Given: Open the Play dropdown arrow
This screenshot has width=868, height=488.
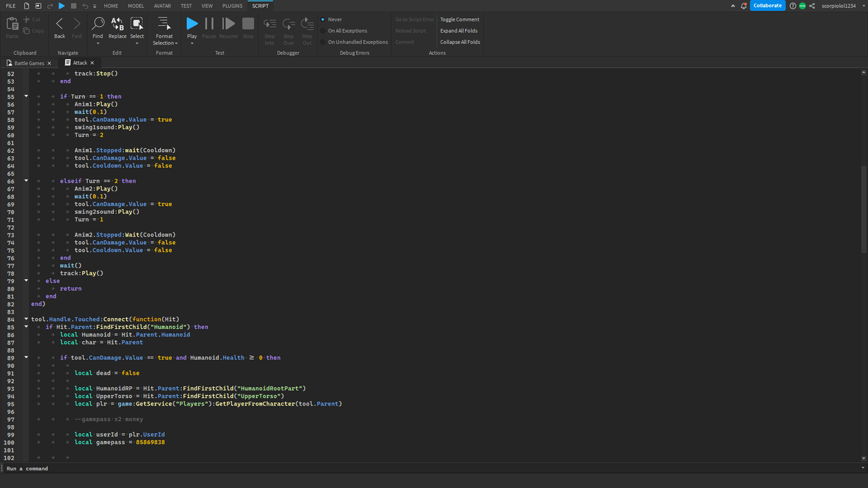Looking at the screenshot, I should pos(192,43).
